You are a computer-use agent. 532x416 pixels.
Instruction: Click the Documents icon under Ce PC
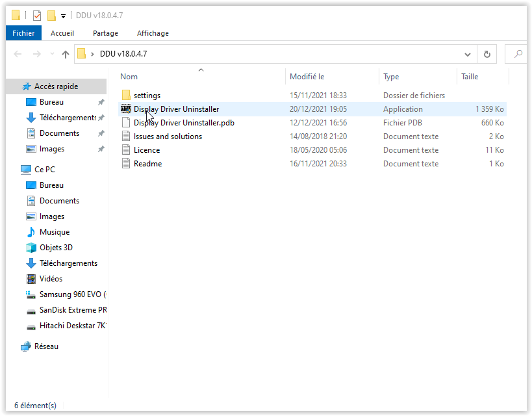click(31, 201)
